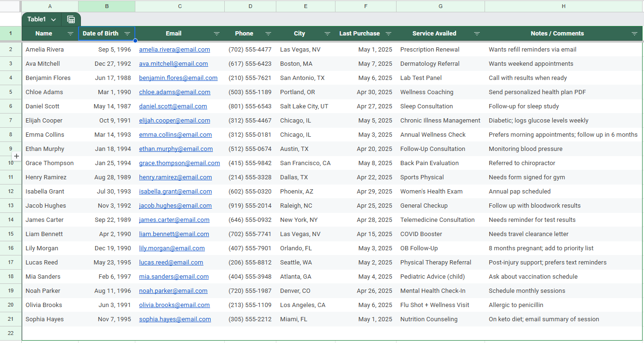The width and height of the screenshot is (644, 343).
Task: Click phone number (617) 555-6423
Action: coord(250,64)
